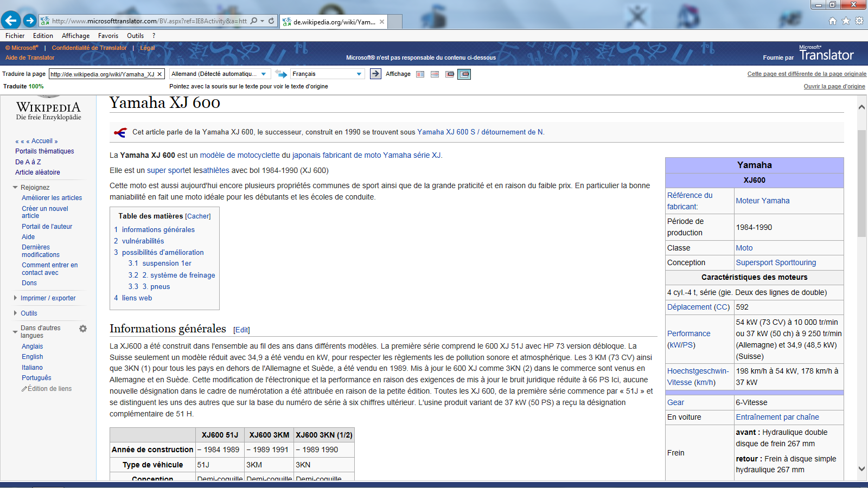Click the Microsoft copyright link
The width and height of the screenshot is (868, 488).
[x=22, y=48]
